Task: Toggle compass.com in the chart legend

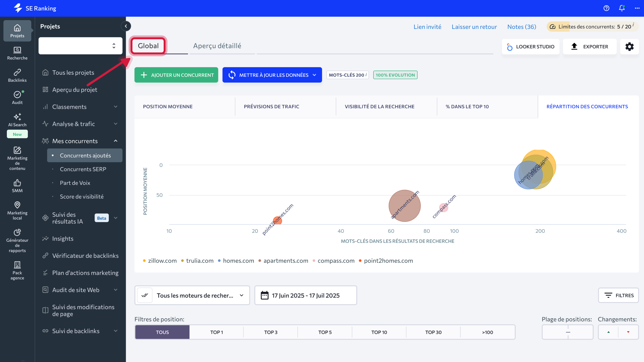Action: (x=333, y=261)
